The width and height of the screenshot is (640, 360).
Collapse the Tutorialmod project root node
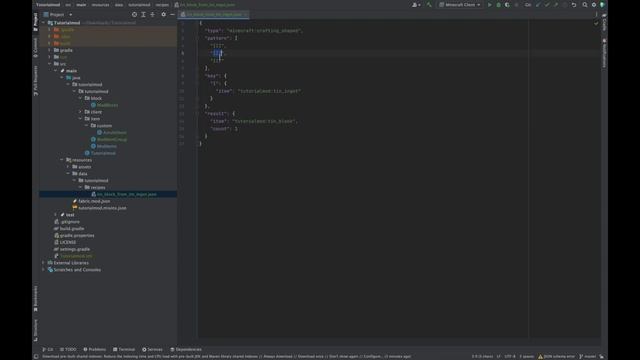pos(44,23)
